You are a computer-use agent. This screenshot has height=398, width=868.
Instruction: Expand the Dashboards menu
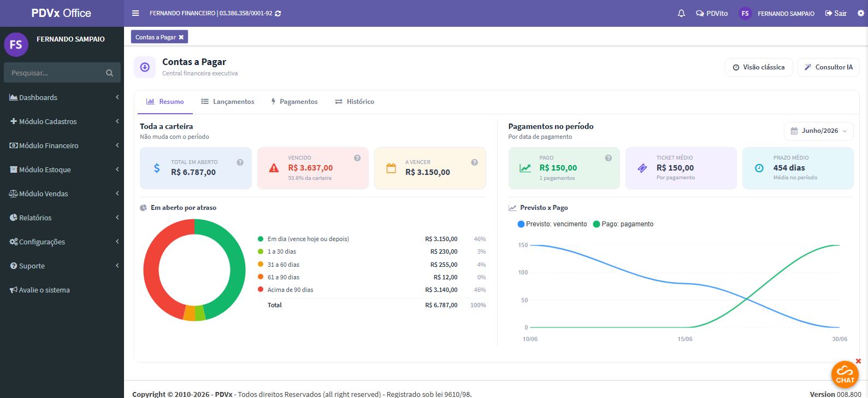tap(62, 97)
